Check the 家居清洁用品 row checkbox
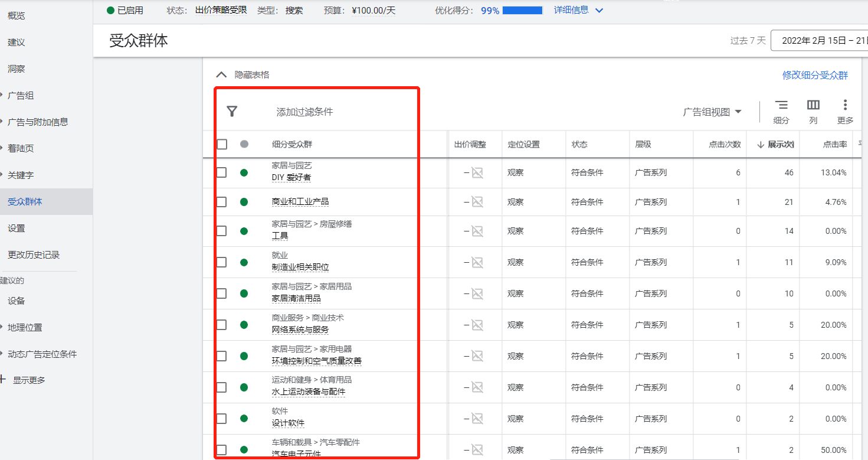This screenshot has width=868, height=460. pos(221,293)
